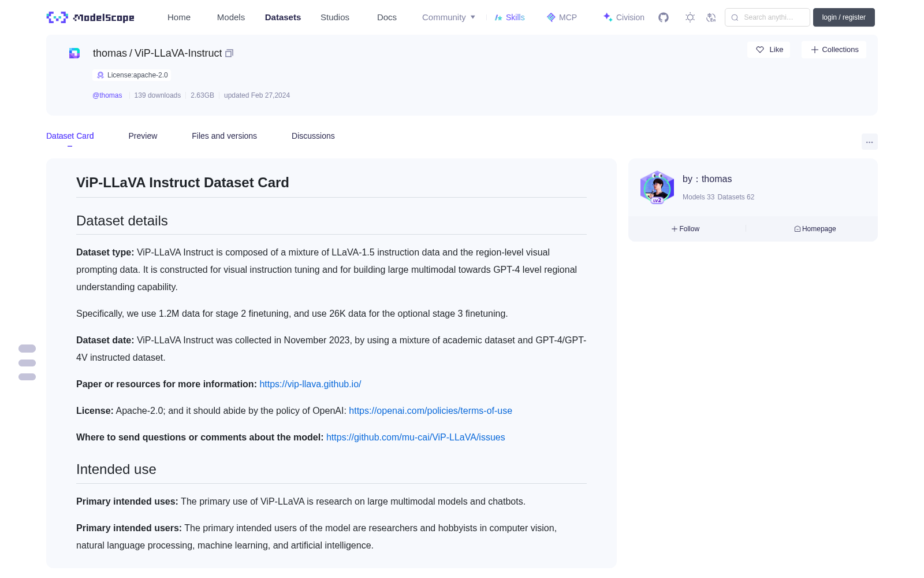Add dataset to Collections

[x=834, y=50]
